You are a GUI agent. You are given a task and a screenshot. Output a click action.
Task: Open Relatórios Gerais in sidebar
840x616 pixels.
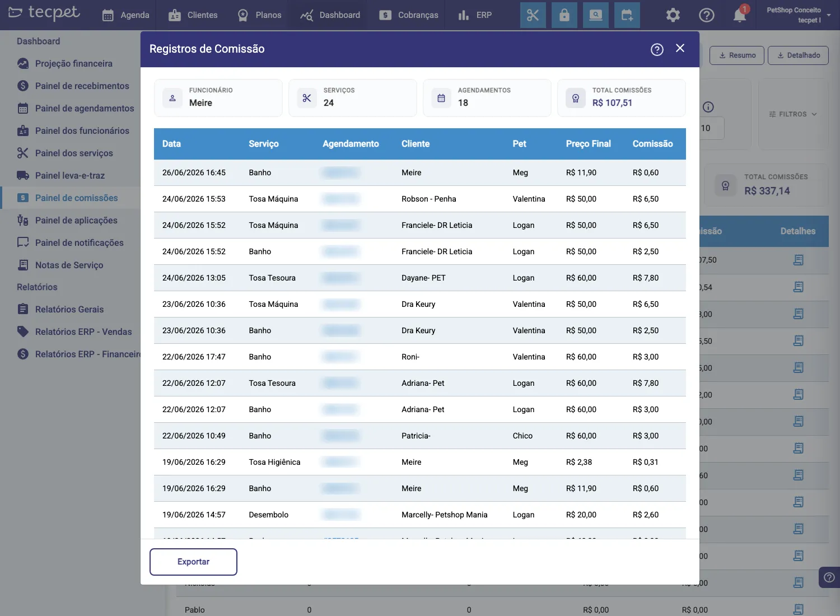coord(60,309)
